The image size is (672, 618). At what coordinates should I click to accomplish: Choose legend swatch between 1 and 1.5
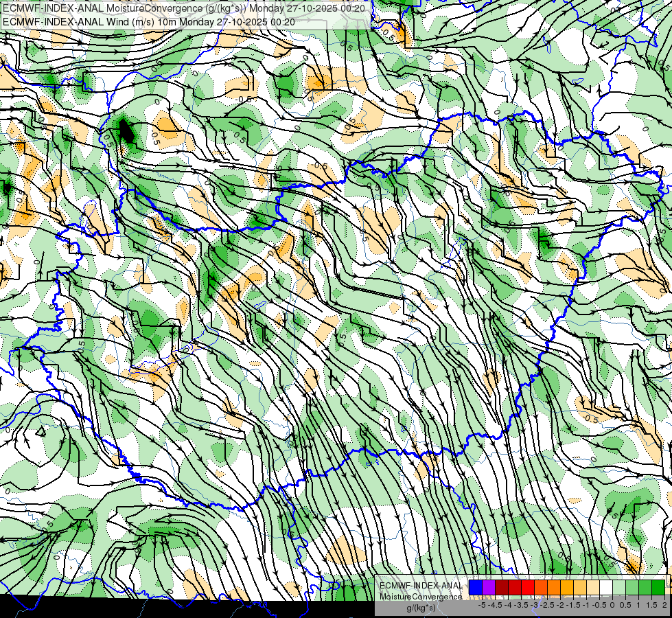[645, 588]
